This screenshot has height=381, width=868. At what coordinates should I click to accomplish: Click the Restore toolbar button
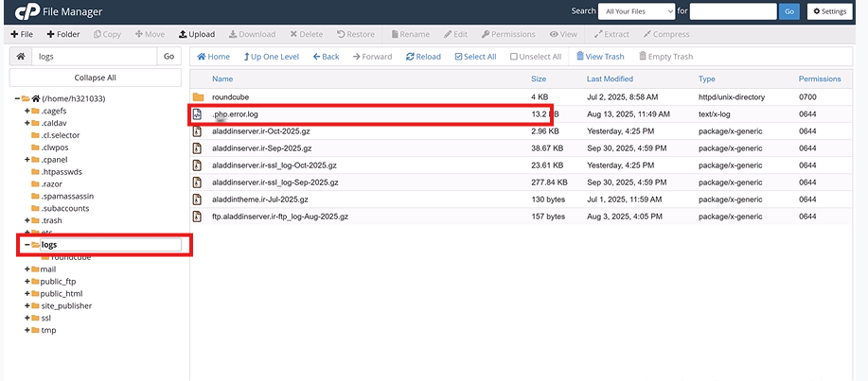[355, 34]
